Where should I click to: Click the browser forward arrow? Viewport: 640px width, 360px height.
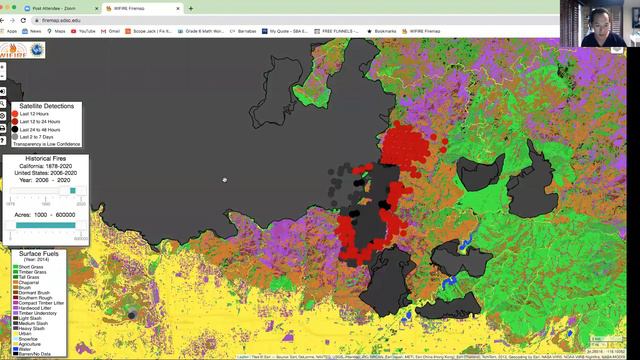point(13,20)
